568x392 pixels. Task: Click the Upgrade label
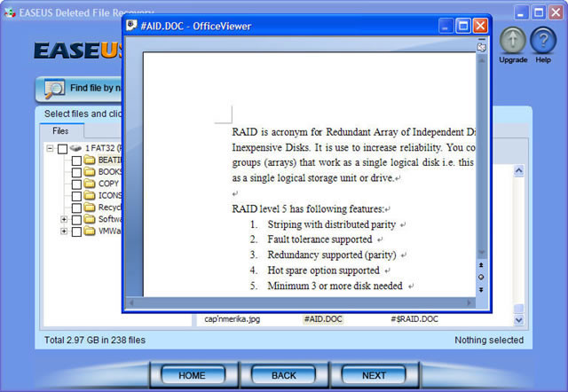513,59
